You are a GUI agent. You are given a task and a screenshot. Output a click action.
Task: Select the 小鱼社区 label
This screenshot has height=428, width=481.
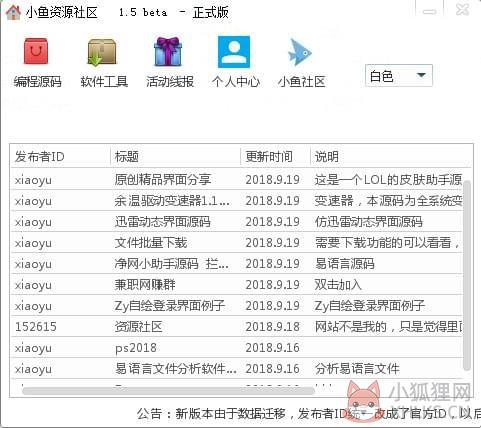(x=302, y=81)
